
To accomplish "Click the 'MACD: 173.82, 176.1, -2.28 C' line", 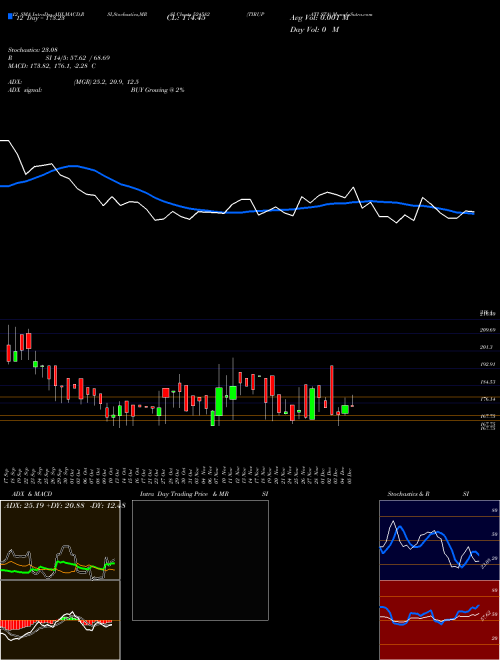I will [51, 66].
